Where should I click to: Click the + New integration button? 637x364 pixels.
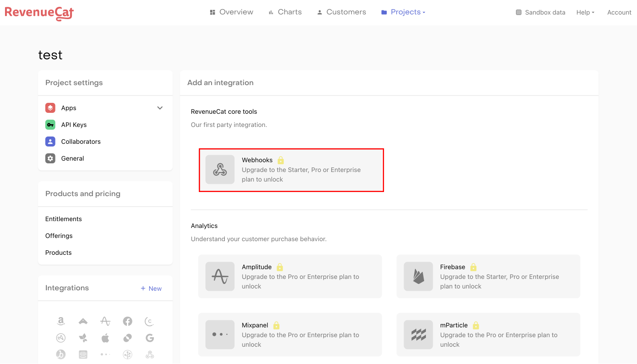151,288
